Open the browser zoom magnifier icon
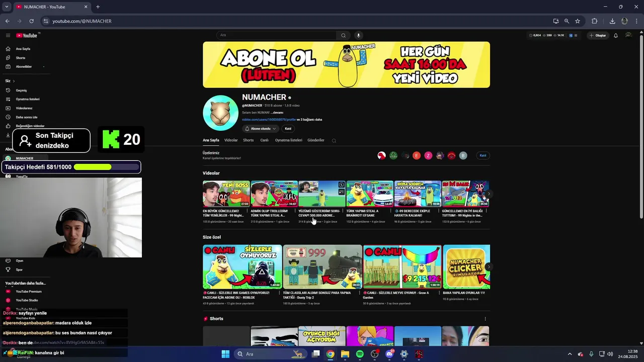Viewport: 644px width, 362px height. pyautogui.click(x=567, y=21)
